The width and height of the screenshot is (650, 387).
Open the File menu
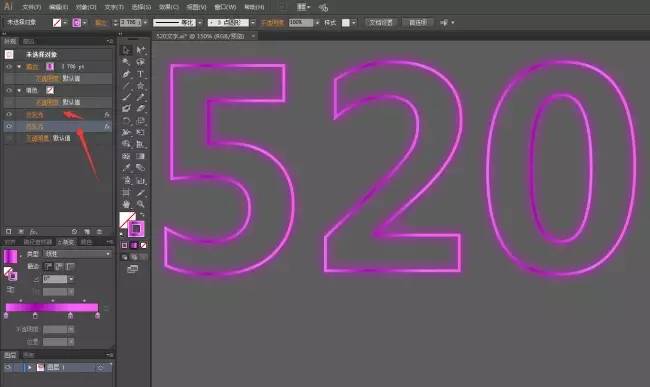point(32,7)
